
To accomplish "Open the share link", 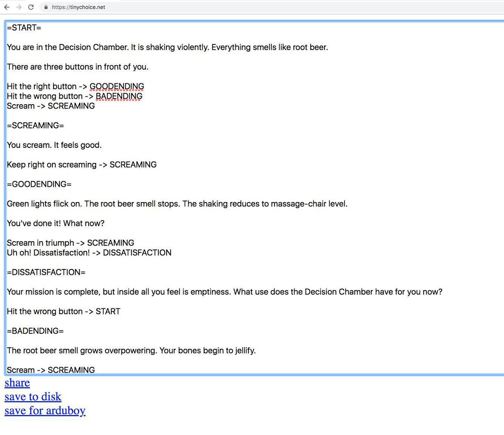I will [17, 383].
